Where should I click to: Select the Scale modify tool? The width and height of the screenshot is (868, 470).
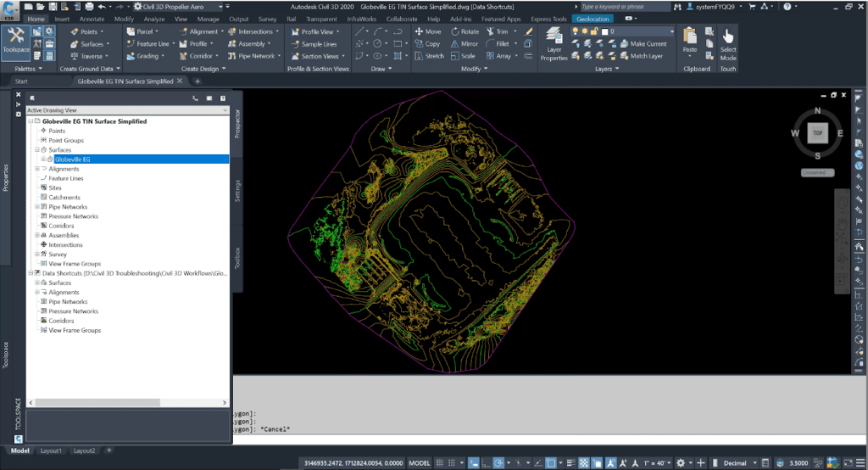point(464,56)
